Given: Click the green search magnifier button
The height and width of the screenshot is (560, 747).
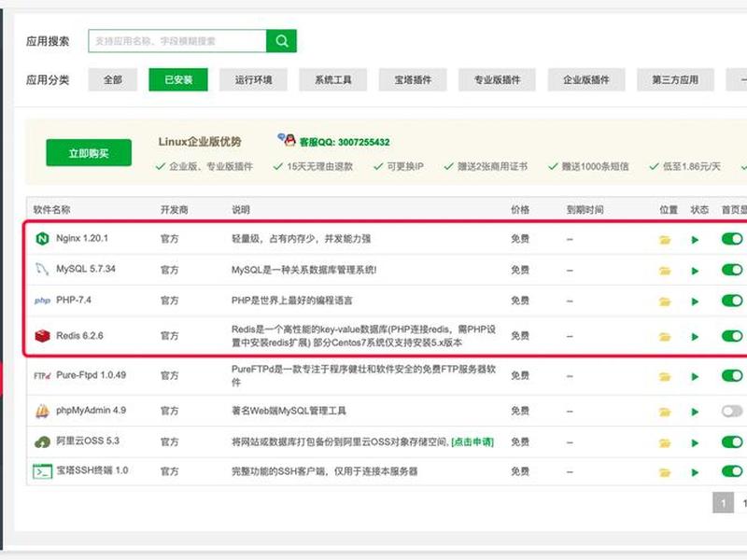Looking at the screenshot, I should pyautogui.click(x=281, y=41).
